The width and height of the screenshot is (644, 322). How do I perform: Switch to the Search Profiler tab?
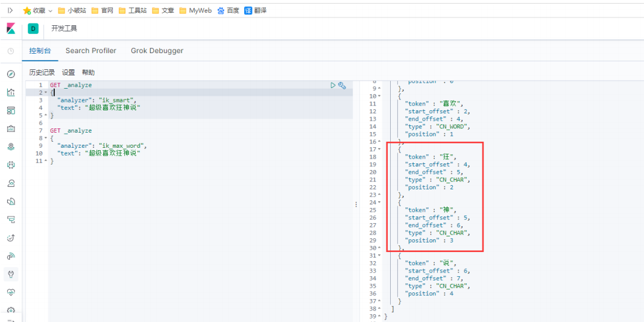click(90, 51)
